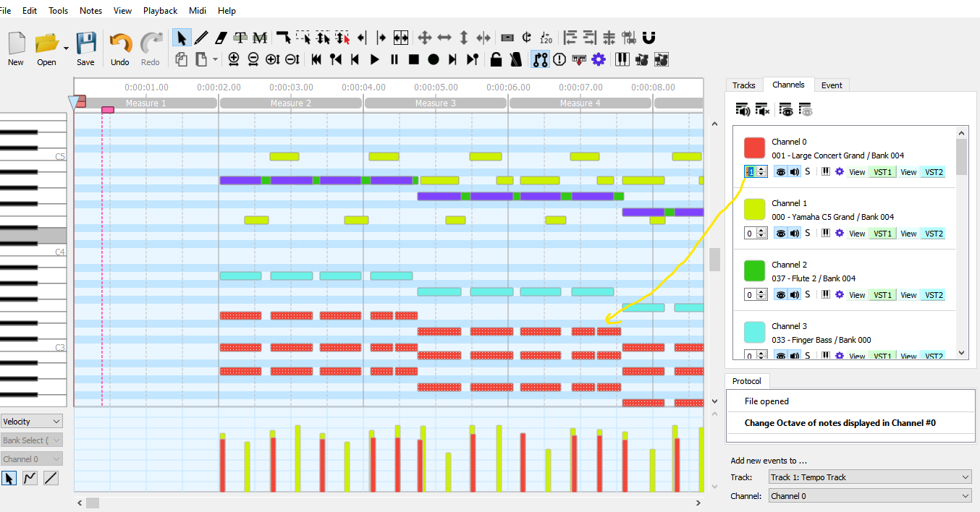
Task: Open the dropdown arrow next to Open
Action: [66, 48]
